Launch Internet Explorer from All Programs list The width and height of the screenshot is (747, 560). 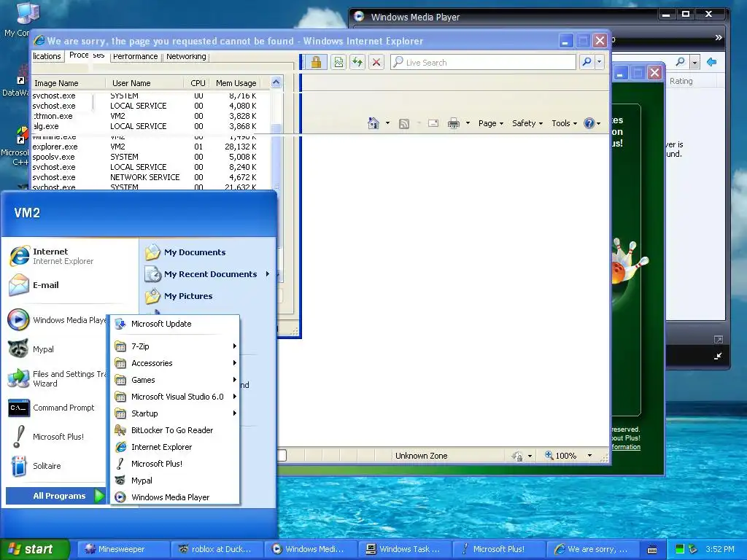pyautogui.click(x=174, y=447)
